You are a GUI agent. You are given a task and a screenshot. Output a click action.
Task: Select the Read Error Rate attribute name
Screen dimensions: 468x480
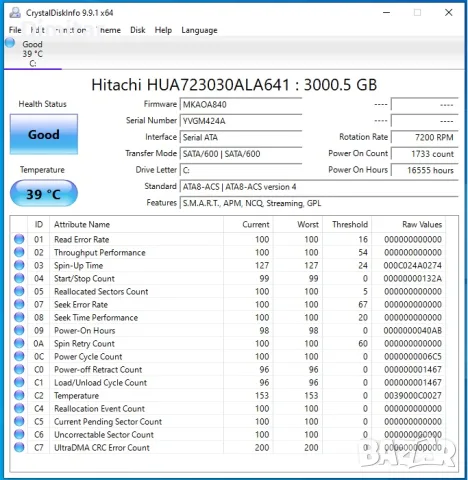pos(82,239)
